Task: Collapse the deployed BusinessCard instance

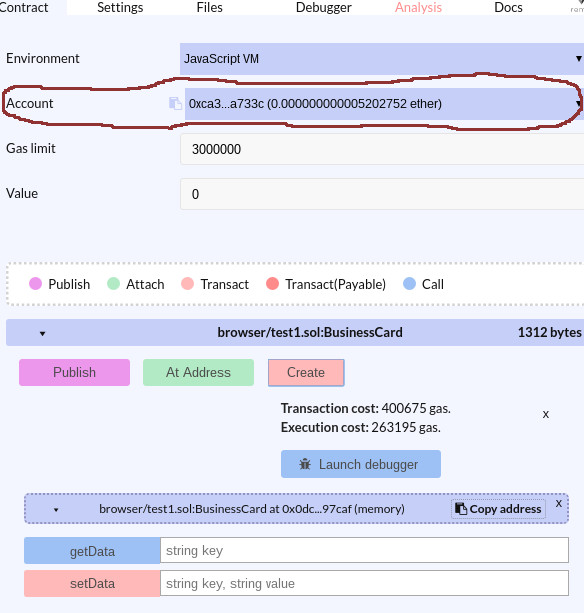Action: (56, 510)
